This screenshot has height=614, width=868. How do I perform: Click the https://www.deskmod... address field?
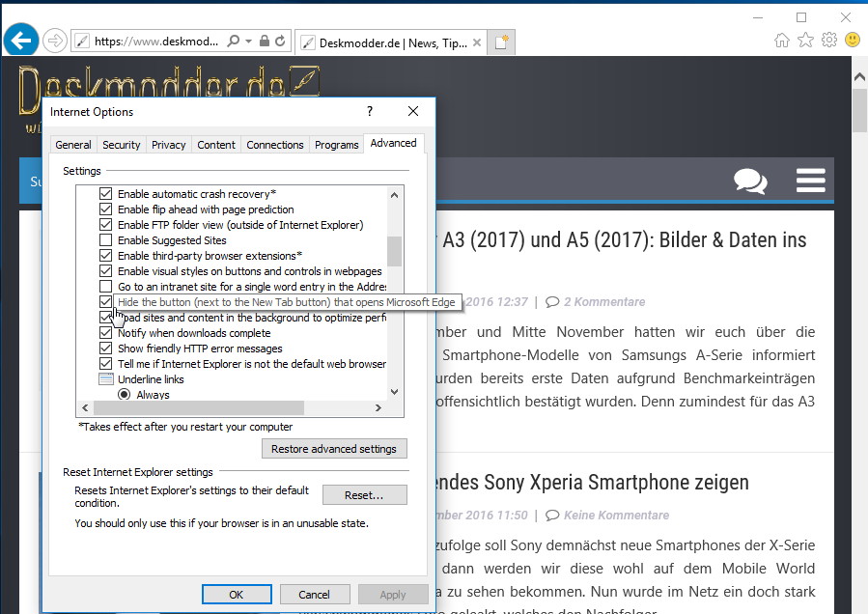pyautogui.click(x=156, y=41)
